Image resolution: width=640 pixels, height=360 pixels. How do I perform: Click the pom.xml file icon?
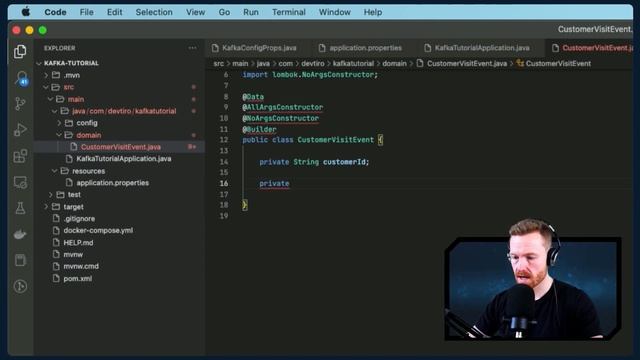56,278
